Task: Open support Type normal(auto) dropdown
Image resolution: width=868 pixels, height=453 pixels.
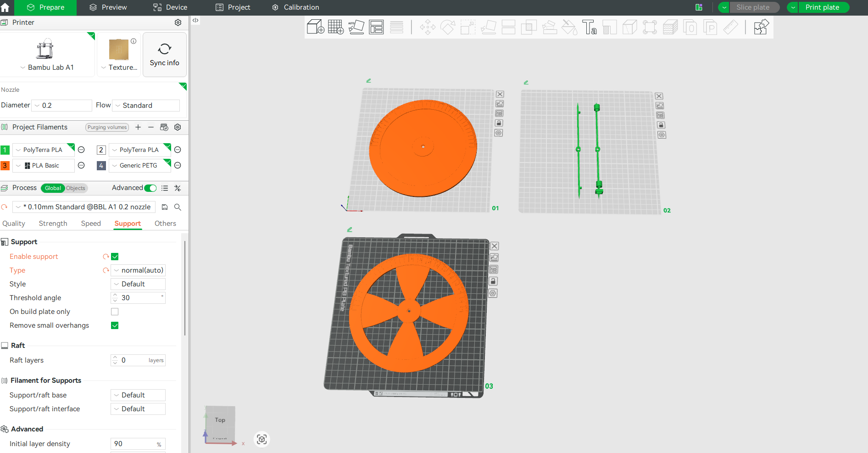Action: click(138, 270)
